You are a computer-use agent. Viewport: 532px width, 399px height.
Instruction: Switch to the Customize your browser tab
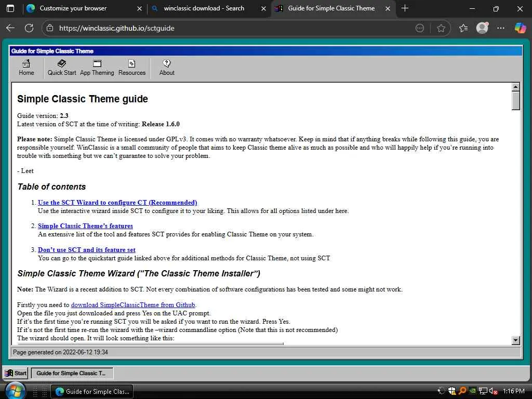(84, 8)
